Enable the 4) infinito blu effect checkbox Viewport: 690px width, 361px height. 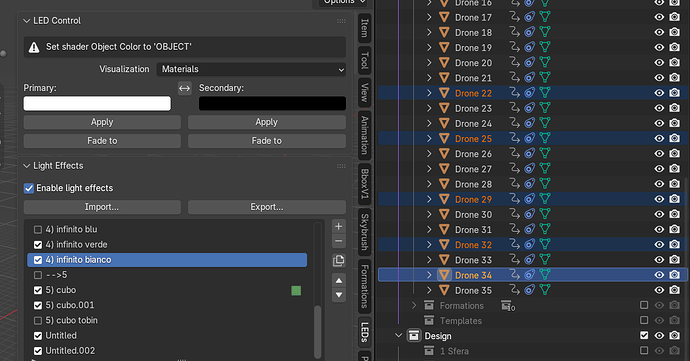click(x=38, y=230)
